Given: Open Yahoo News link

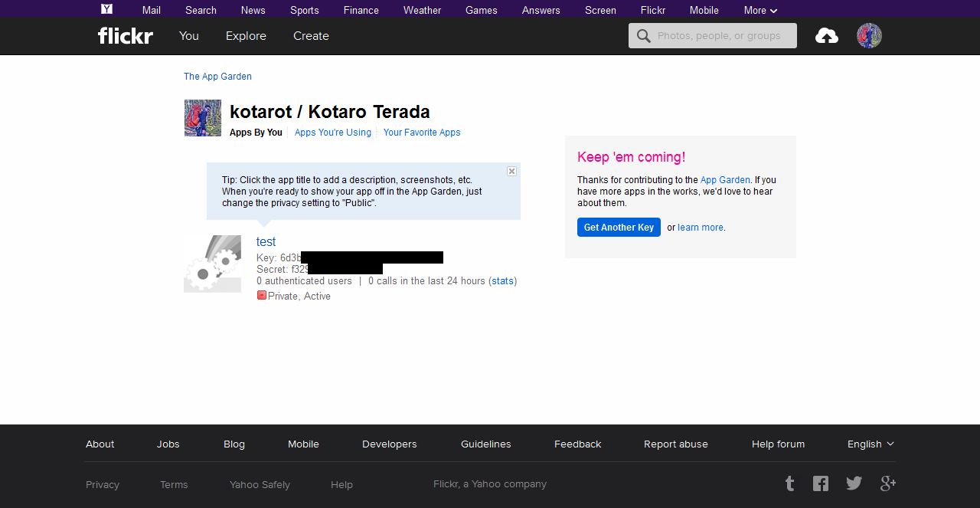Looking at the screenshot, I should click(x=253, y=10).
